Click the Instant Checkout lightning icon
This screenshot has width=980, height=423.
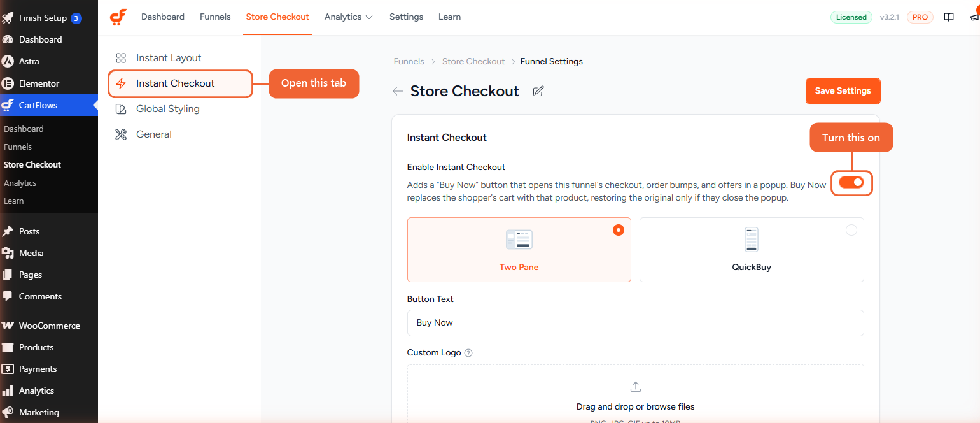click(121, 83)
